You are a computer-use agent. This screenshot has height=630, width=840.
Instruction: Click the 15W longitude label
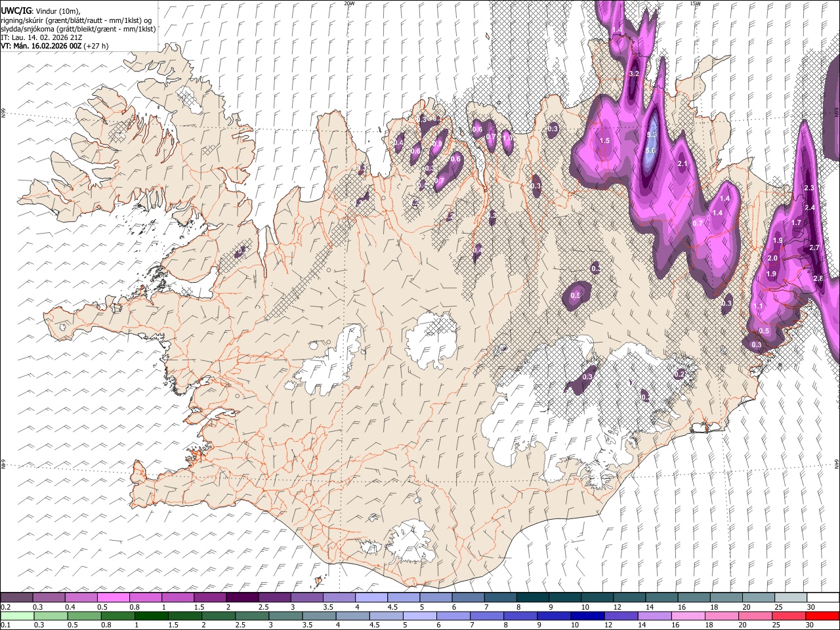point(695,3)
